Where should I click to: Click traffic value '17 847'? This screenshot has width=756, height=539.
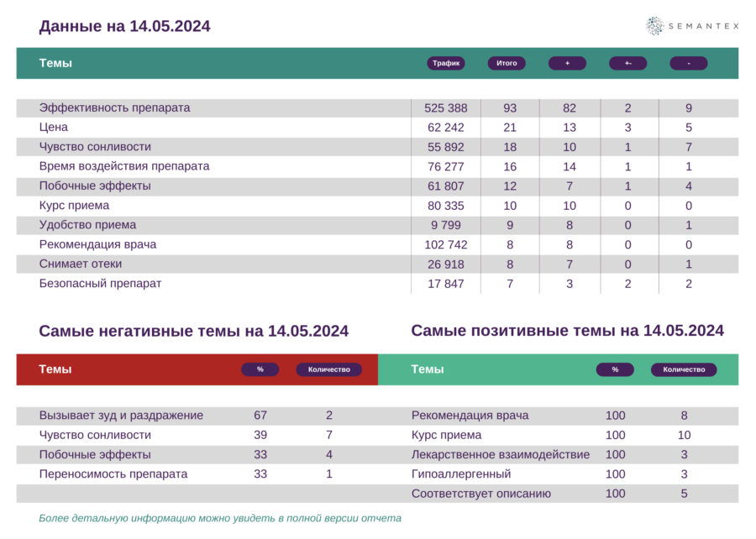coord(446,284)
